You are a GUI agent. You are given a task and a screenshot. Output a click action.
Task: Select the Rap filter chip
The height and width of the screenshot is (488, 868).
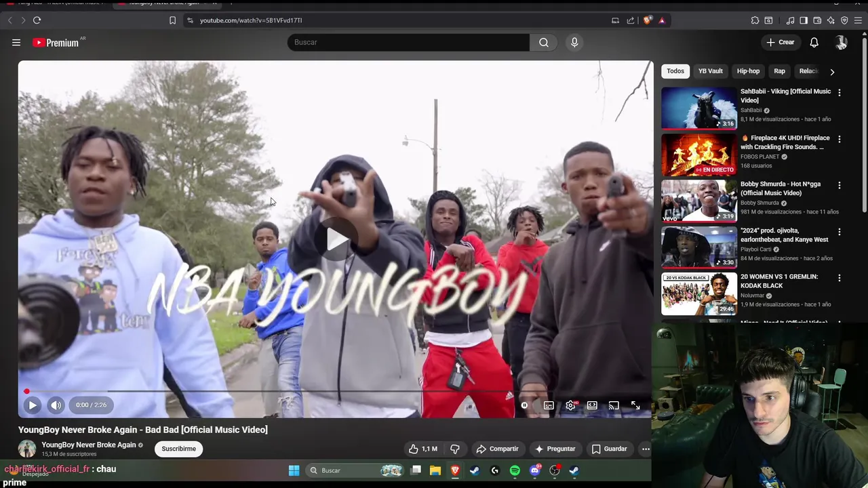click(780, 71)
